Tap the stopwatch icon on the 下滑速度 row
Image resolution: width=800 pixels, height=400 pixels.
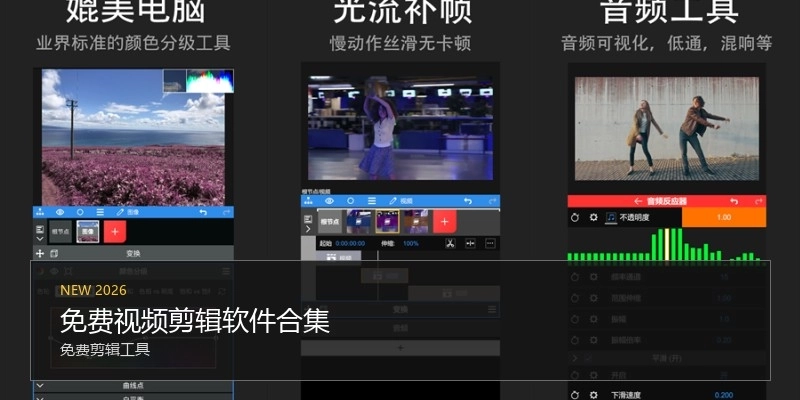(x=575, y=395)
